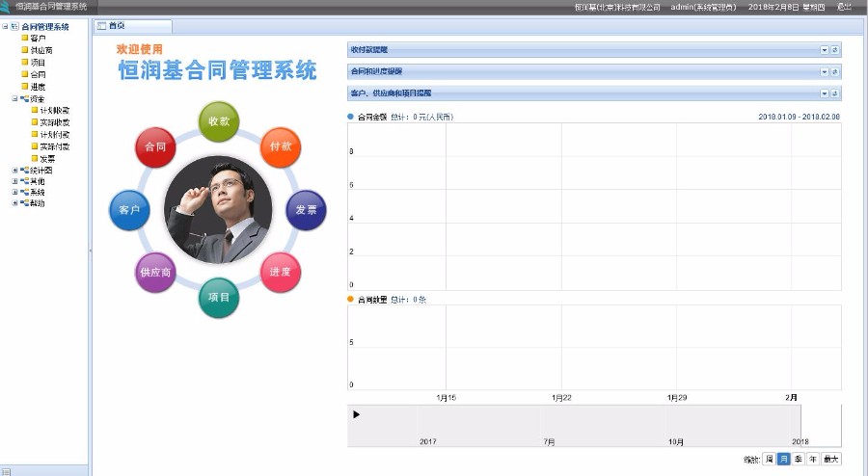This screenshot has height=476, width=868.
Task: Expand the 帮助 tree node
Action: tap(14, 203)
